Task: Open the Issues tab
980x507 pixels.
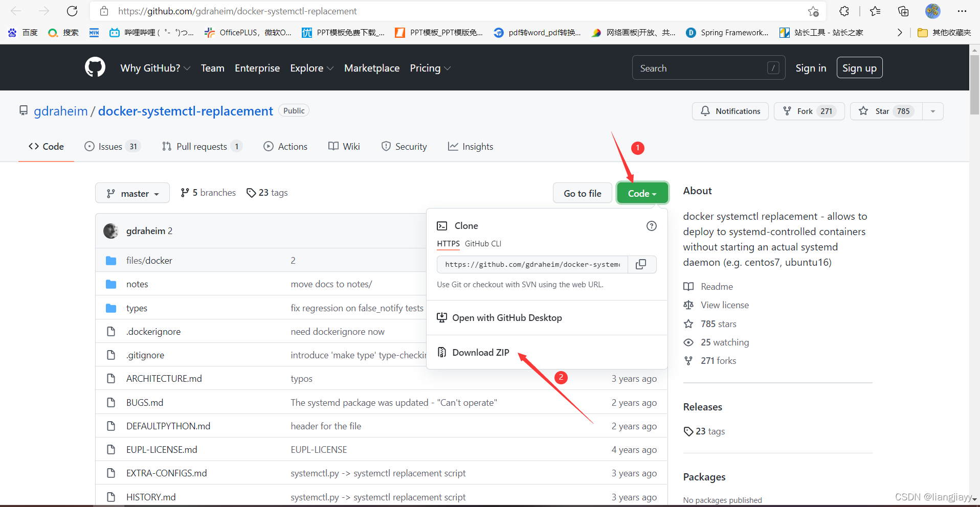Action: click(112, 147)
